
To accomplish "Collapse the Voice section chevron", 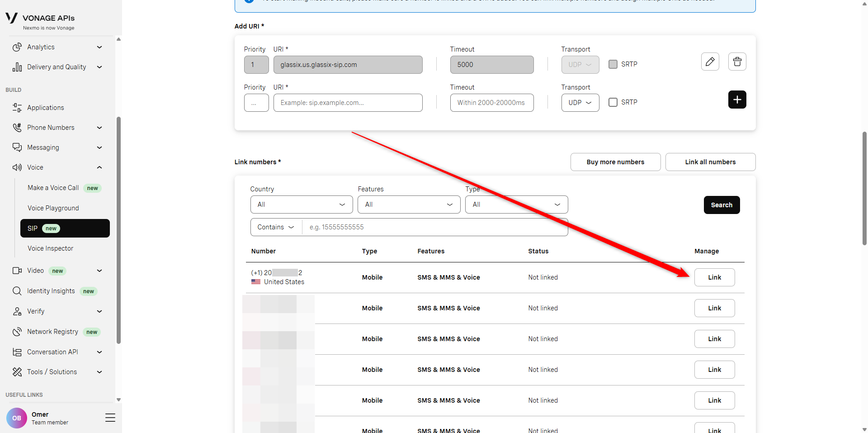I will tap(99, 167).
